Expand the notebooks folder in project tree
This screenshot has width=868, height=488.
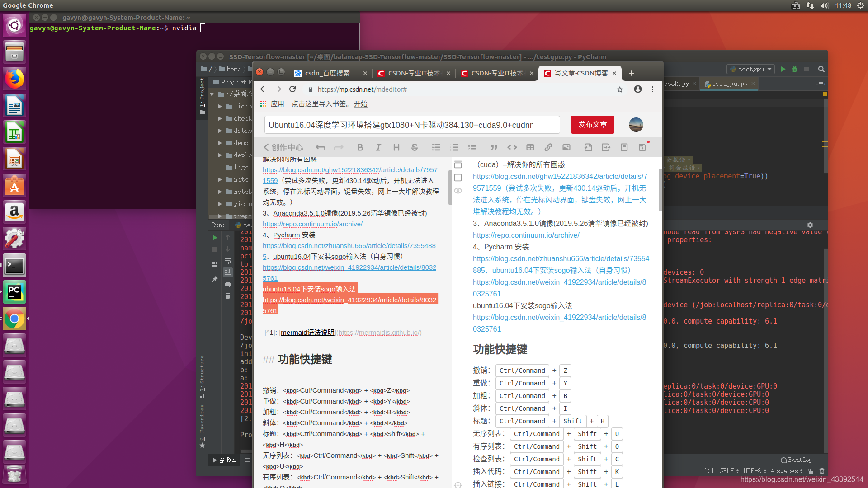(220, 192)
